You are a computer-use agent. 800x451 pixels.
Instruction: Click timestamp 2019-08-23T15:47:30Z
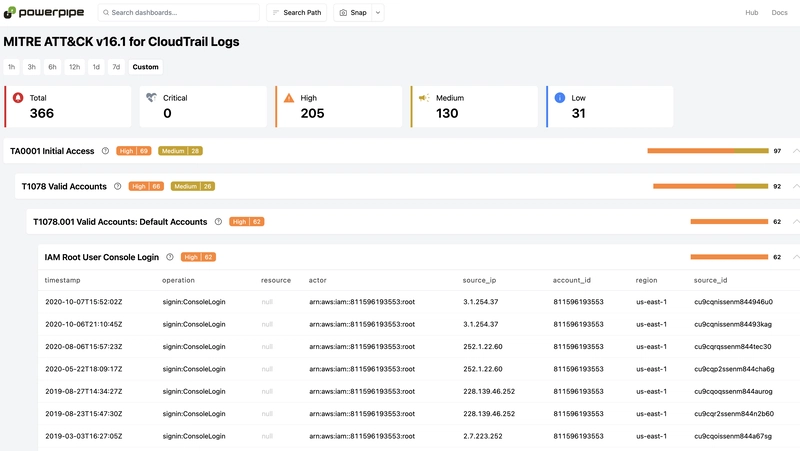pos(84,414)
